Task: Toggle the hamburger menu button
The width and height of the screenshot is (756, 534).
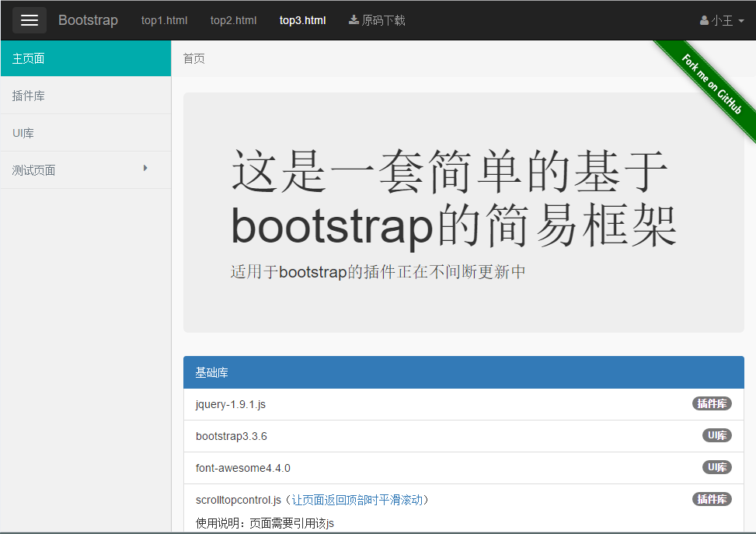Action: click(x=30, y=20)
